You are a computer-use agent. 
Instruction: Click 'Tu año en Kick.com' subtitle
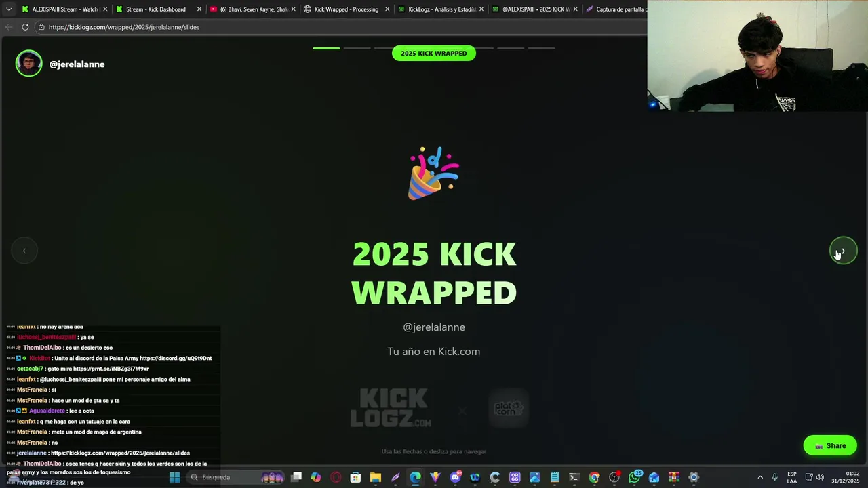click(434, 351)
